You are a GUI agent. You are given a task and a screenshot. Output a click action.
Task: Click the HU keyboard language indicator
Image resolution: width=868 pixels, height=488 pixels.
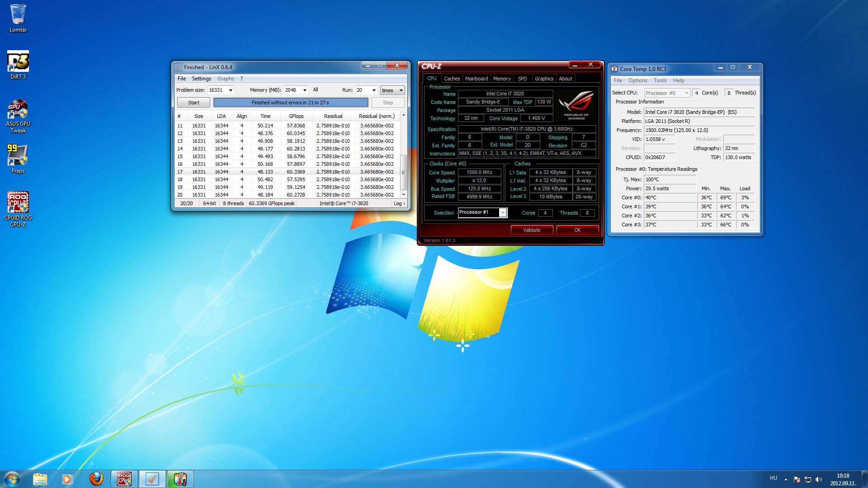774,478
